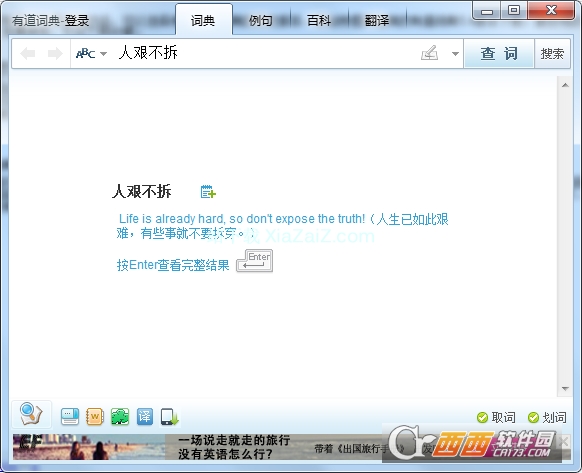Click the forward navigation arrow

(x=55, y=53)
